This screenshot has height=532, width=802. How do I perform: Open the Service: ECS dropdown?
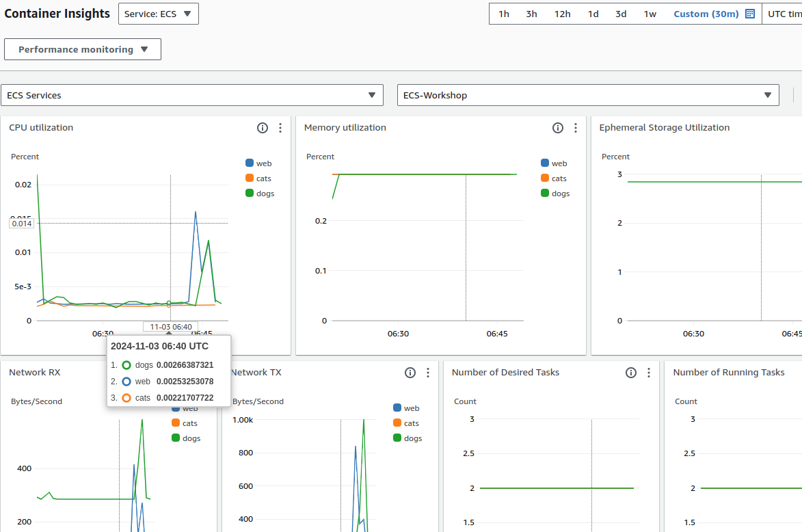point(158,14)
